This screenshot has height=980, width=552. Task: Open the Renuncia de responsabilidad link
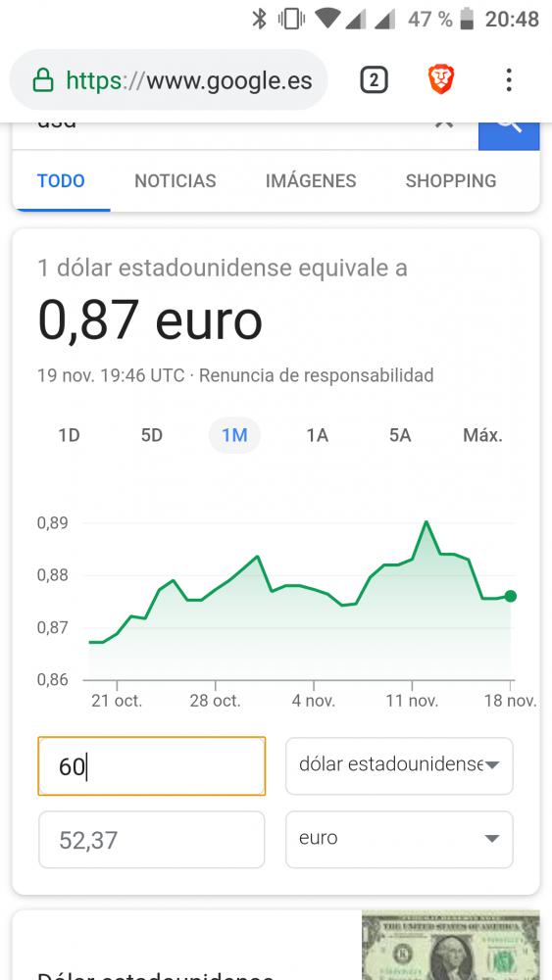317,375
